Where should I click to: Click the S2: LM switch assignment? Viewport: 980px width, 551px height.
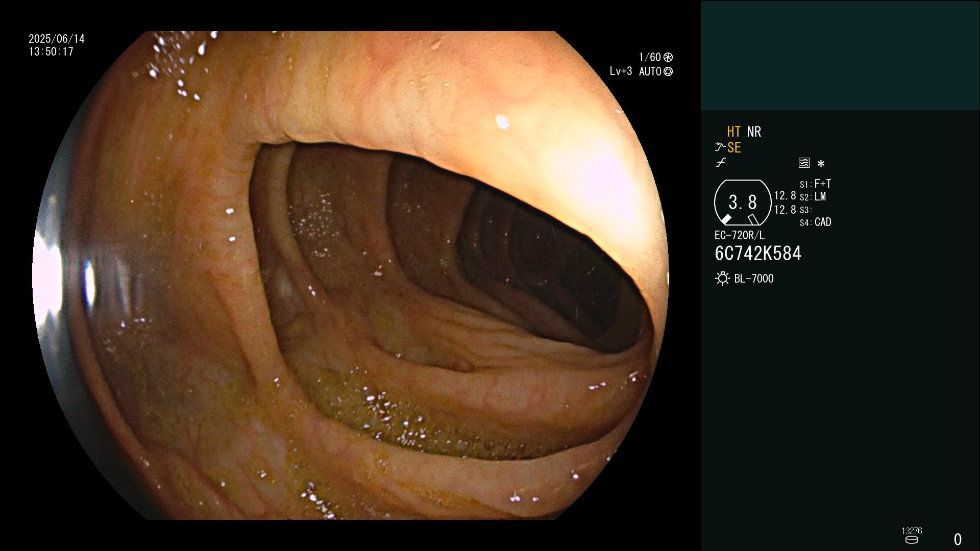pos(813,197)
